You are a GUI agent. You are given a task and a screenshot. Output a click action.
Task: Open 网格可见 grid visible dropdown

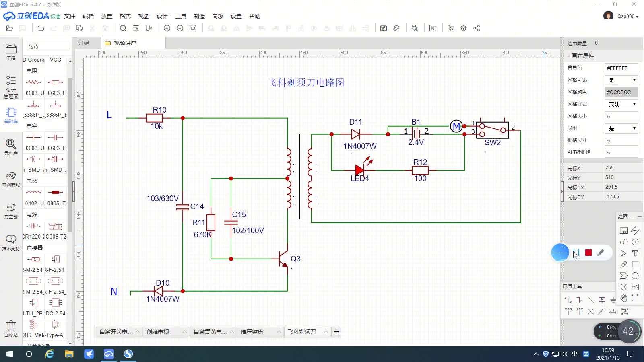pos(621,80)
